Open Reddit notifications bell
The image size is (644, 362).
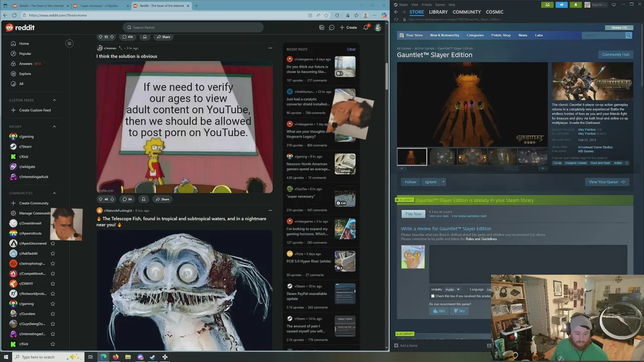pyautogui.click(x=366, y=28)
